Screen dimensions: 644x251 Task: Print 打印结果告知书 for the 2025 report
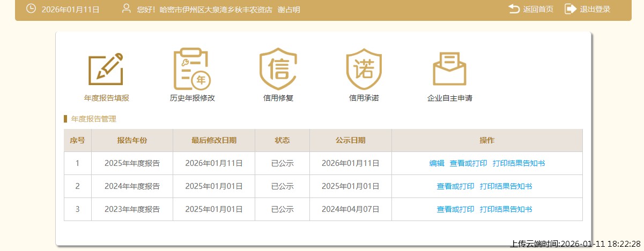pos(519,163)
